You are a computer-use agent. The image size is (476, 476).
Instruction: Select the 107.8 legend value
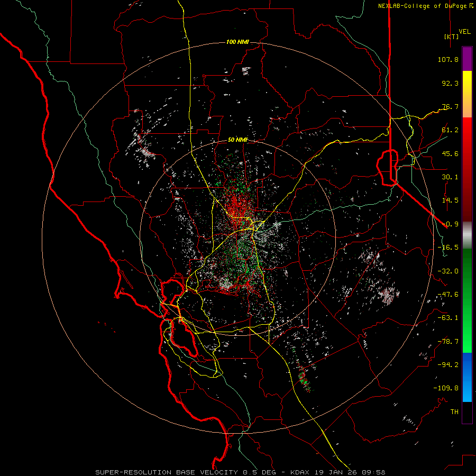point(448,59)
